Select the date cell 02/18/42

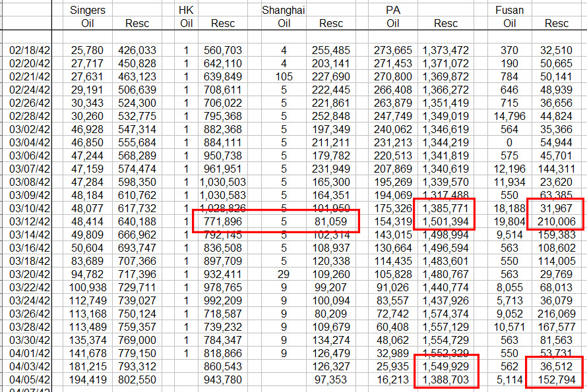pyautogui.click(x=29, y=51)
